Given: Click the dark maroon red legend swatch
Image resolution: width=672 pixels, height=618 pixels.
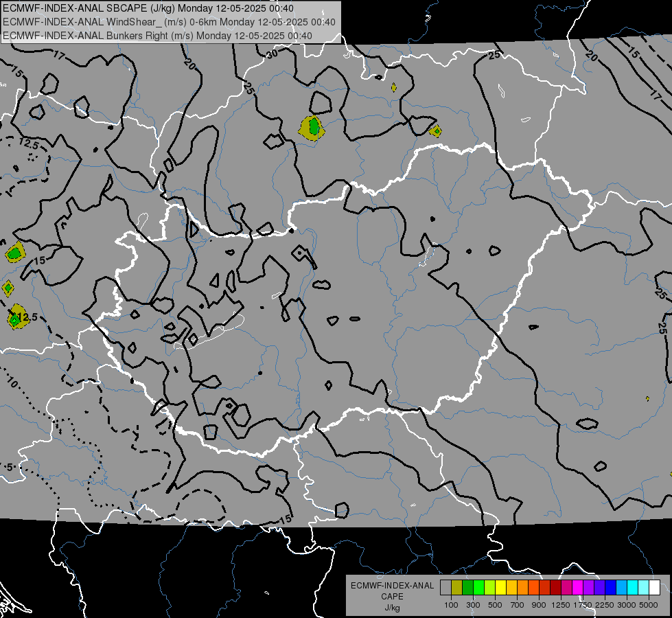Looking at the screenshot, I should (556, 587).
